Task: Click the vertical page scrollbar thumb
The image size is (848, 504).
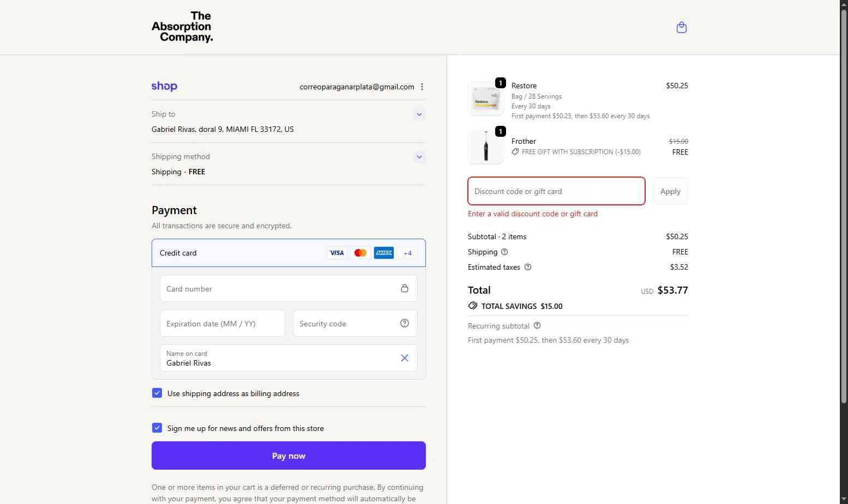Action: [844, 206]
